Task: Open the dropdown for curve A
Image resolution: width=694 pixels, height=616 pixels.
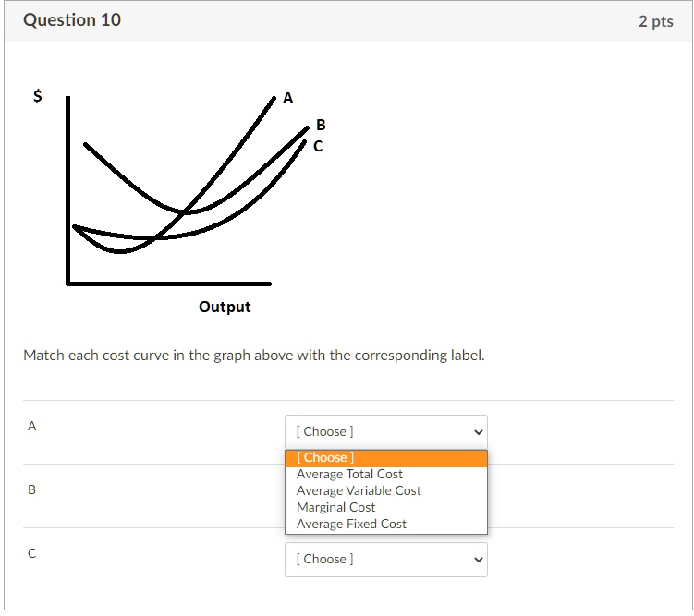Action: pyautogui.click(x=385, y=431)
